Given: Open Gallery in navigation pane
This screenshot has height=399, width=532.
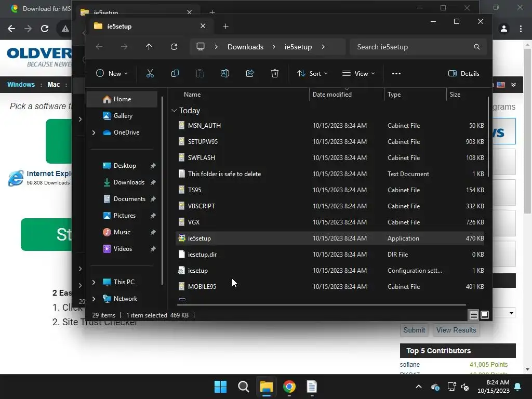Looking at the screenshot, I should point(122,116).
